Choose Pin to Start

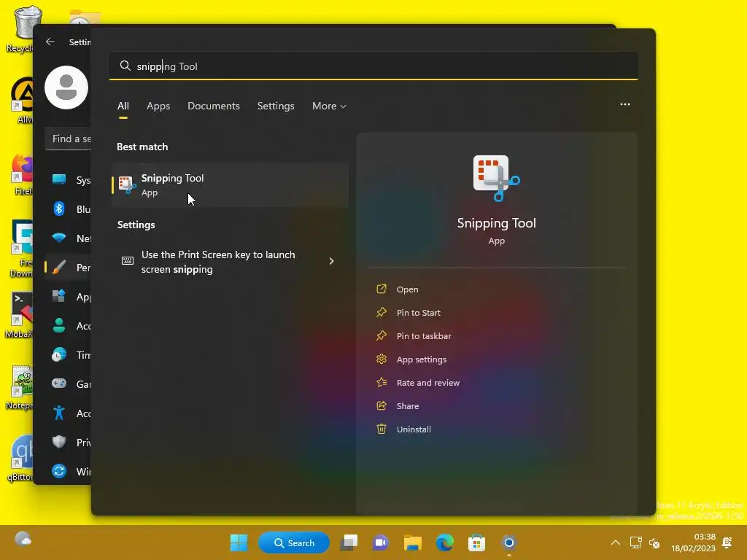coord(418,313)
